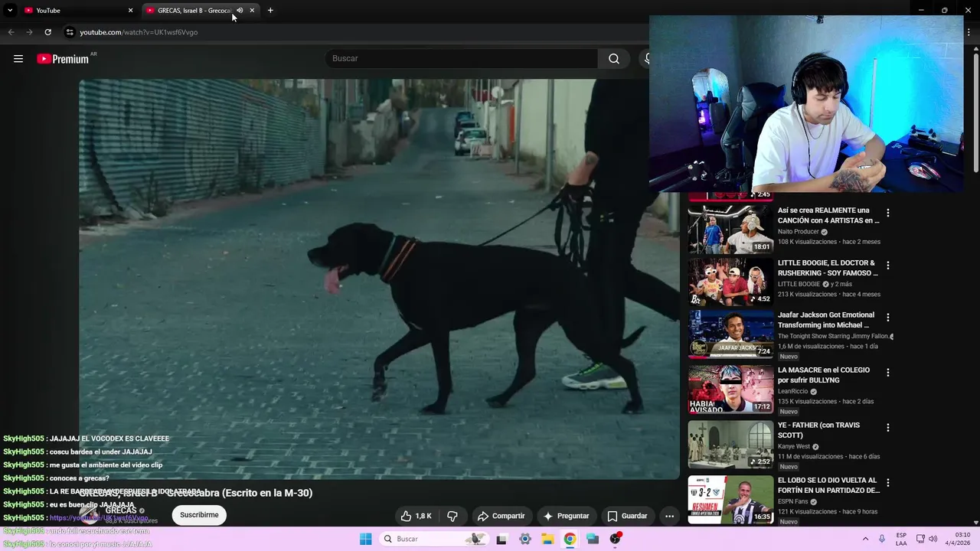Go back with the browser back arrow

coord(11,32)
